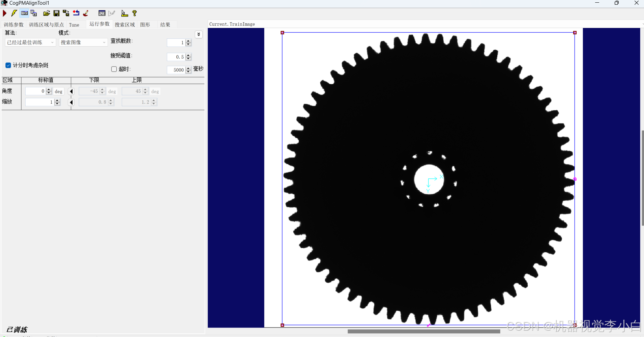Viewport: 644px width, 337px height.
Task: Click the floppy disk save icon
Action: pyautogui.click(x=56, y=13)
